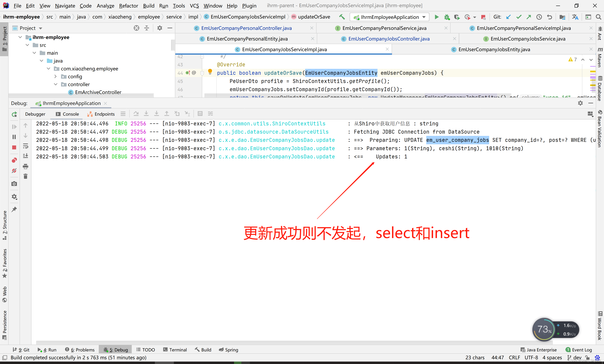This screenshot has width=604, height=364.
Task: Toggle scroll to end of console
Action: pos(26,156)
